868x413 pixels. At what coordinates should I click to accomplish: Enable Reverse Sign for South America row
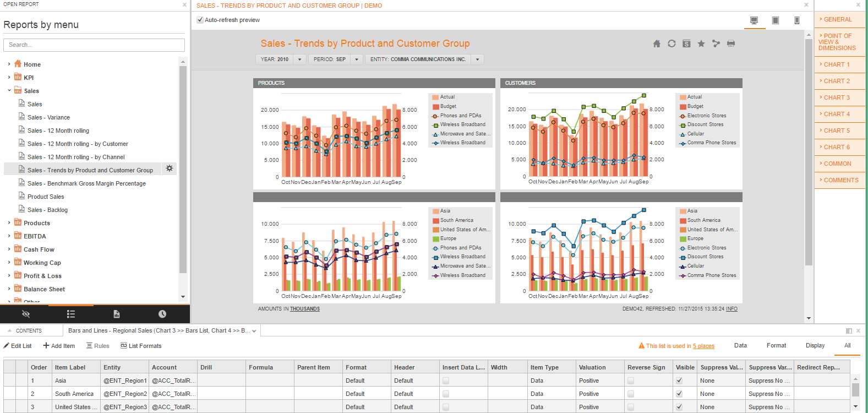pos(631,394)
